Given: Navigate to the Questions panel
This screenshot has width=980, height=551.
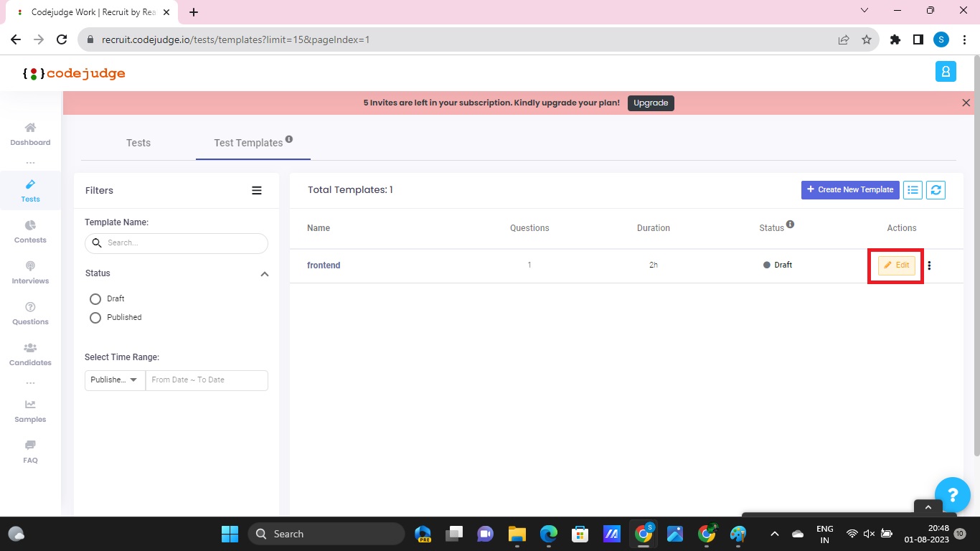Looking at the screenshot, I should tap(30, 314).
